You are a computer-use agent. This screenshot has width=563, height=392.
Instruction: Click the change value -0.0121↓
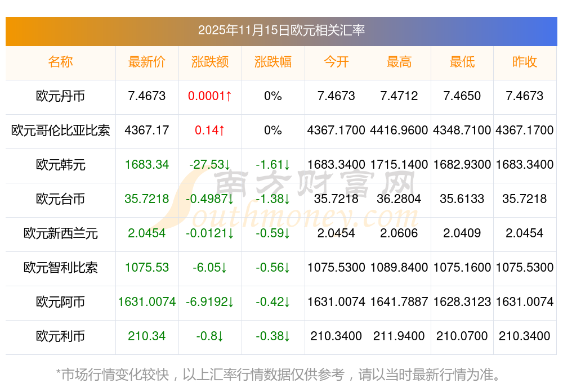[209, 233]
